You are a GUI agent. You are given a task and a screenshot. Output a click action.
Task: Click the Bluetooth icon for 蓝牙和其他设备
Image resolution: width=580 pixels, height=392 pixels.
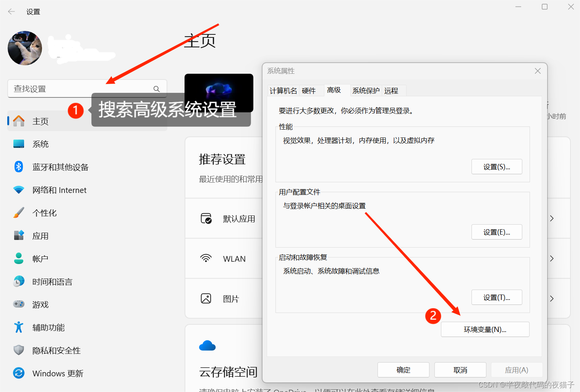tap(19, 167)
